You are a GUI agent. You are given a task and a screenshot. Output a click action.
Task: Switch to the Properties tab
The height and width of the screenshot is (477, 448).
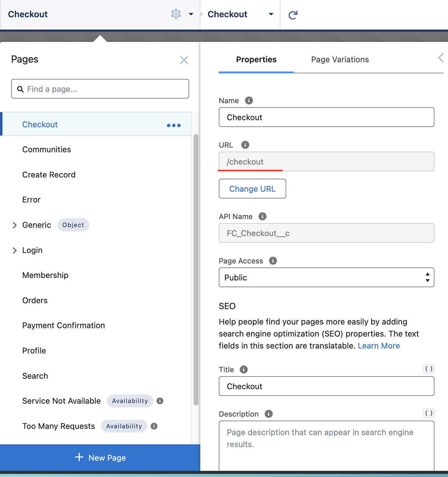(256, 59)
